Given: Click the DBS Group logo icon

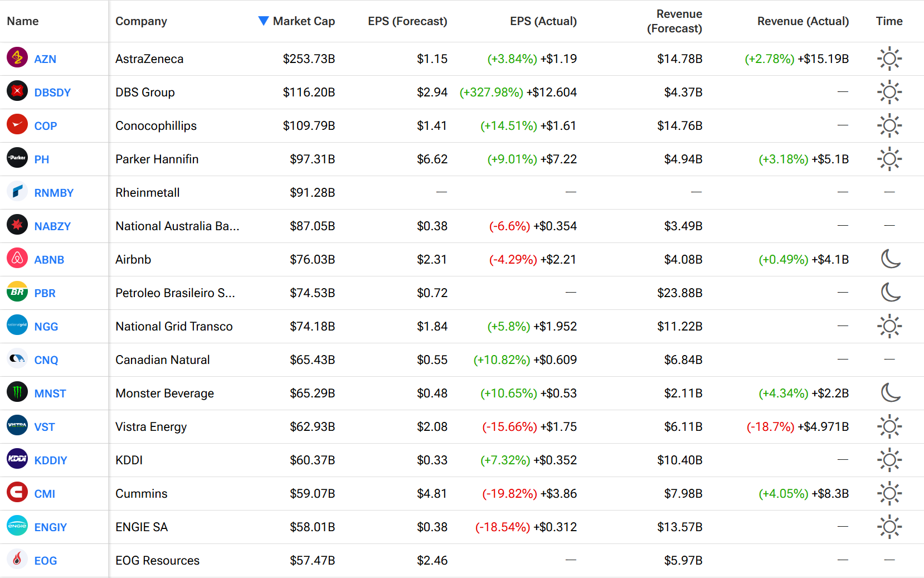Looking at the screenshot, I should pos(17,91).
